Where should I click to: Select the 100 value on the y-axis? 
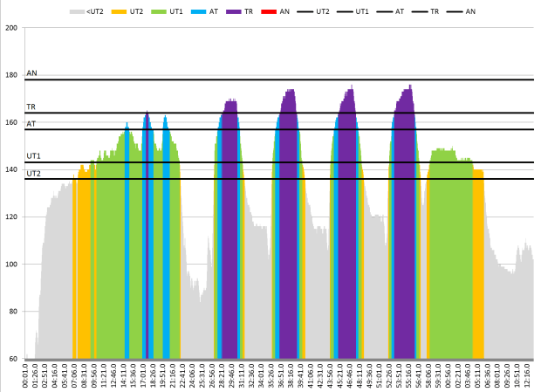point(11,265)
